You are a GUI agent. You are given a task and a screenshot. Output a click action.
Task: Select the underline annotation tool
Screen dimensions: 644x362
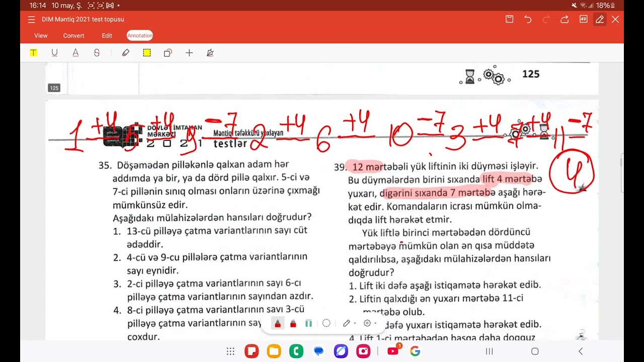(54, 53)
